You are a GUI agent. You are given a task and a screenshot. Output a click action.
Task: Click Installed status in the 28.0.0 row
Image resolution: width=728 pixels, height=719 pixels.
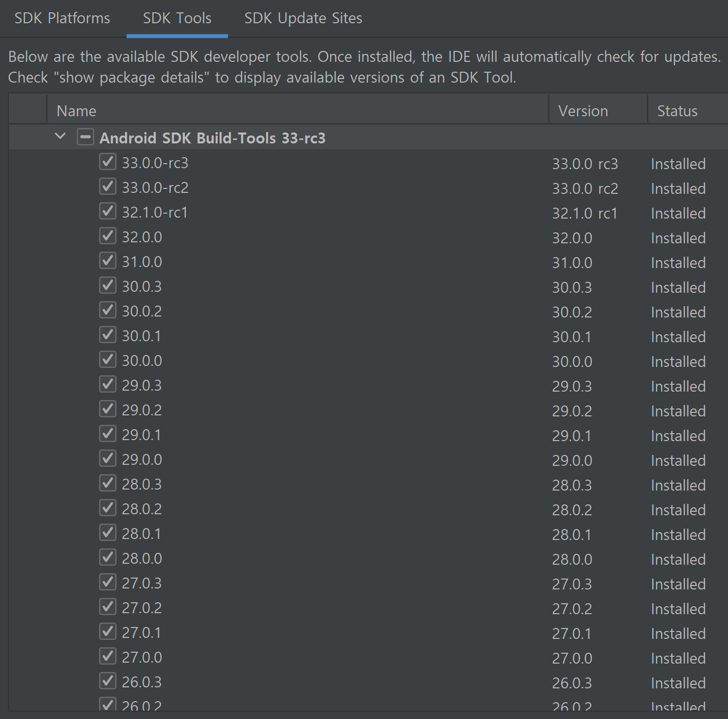(679, 560)
